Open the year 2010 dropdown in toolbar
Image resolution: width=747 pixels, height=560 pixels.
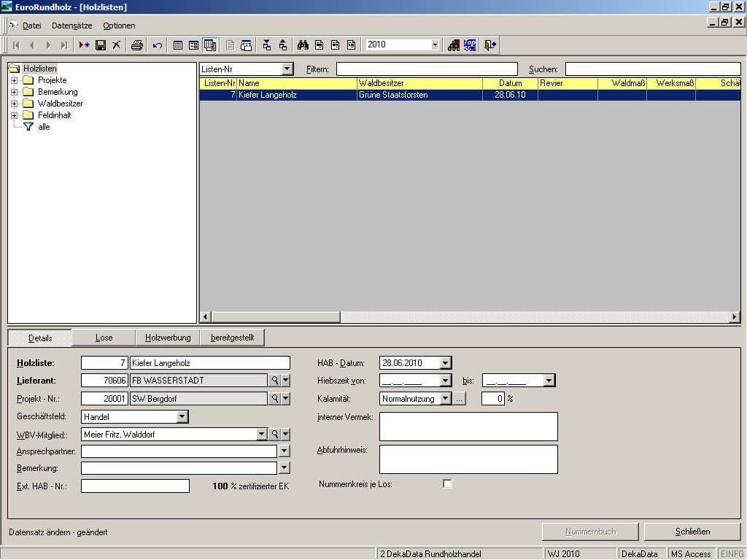point(435,45)
